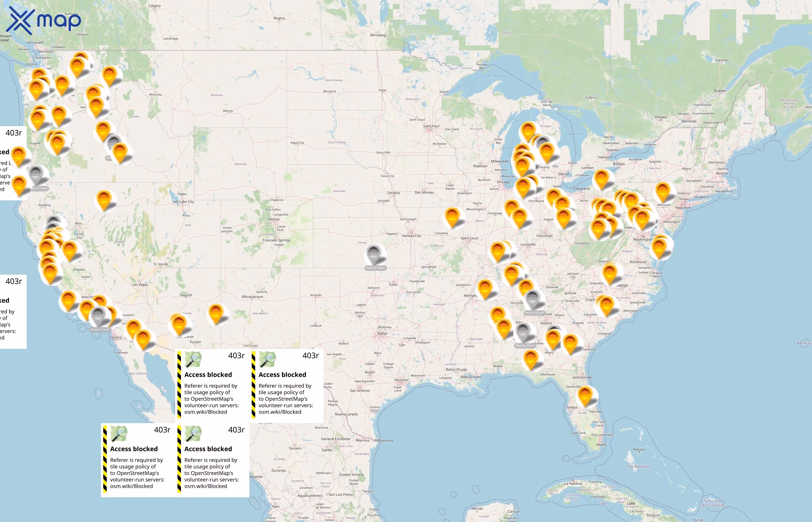812x522 pixels.
Task: Click the New York city label
Action: [x=683, y=208]
